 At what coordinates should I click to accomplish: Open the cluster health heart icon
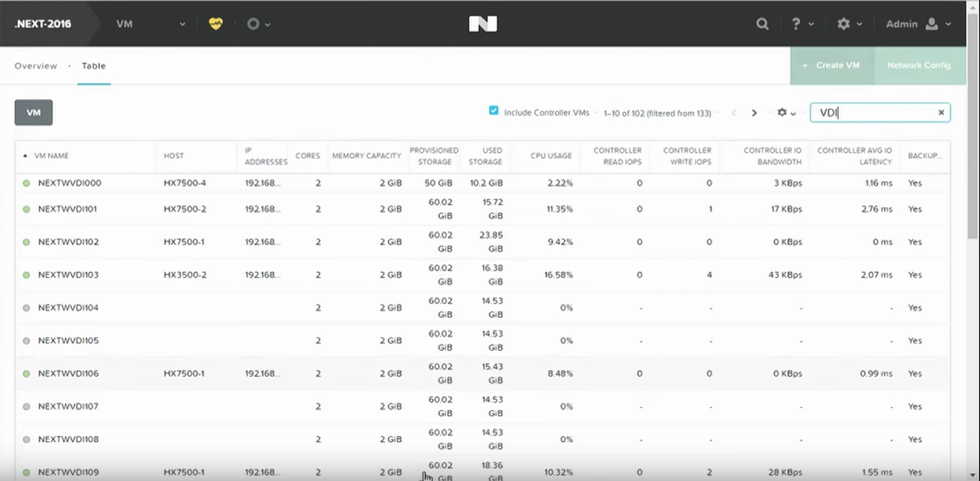click(216, 24)
